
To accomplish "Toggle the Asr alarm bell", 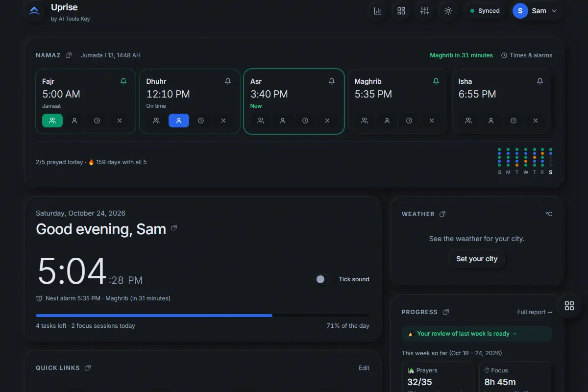I will click(x=332, y=81).
